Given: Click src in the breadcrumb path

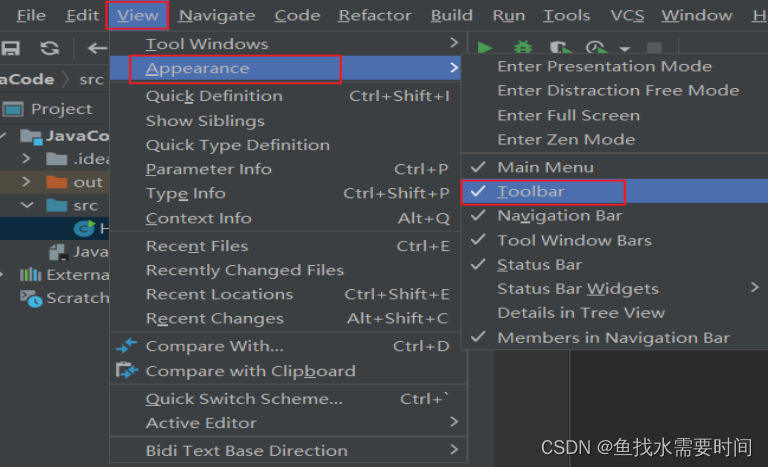Looking at the screenshot, I should coord(92,79).
